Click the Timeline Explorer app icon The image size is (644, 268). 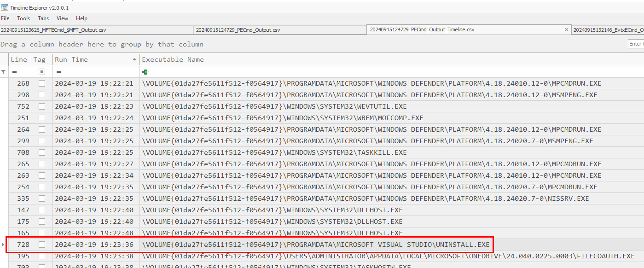4,7
